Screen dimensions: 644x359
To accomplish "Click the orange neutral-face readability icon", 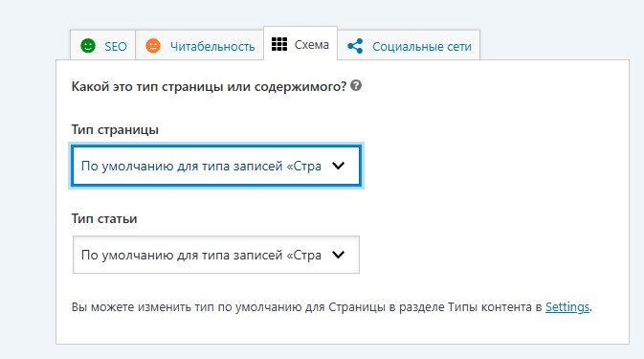I will [x=153, y=46].
